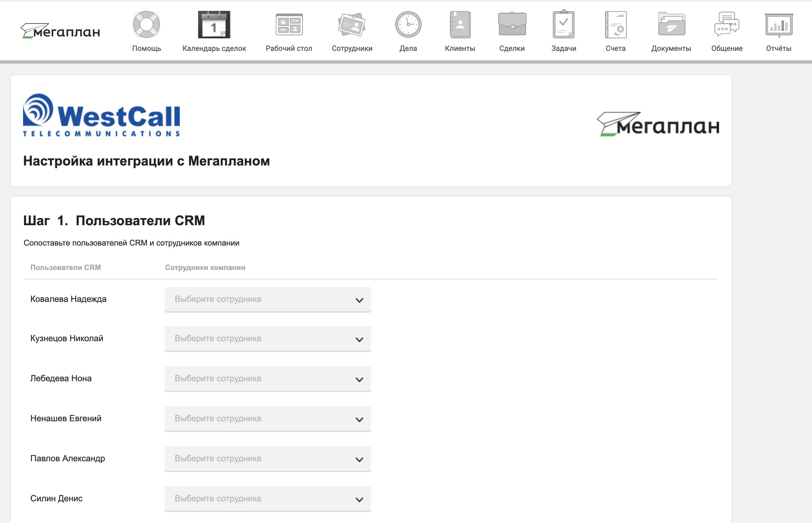Click the name Ковалева Надежда
Screen dimensions: 812x523
(68, 299)
